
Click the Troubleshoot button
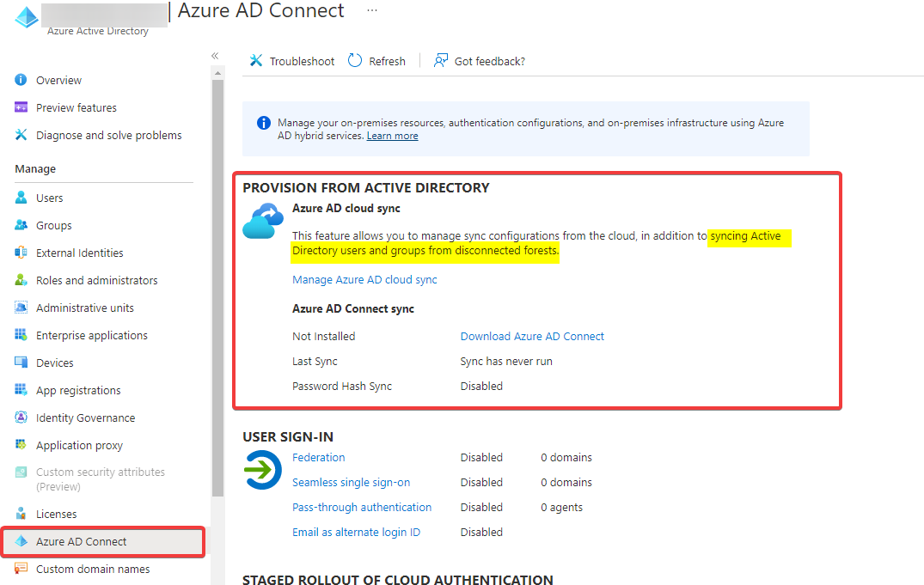291,61
